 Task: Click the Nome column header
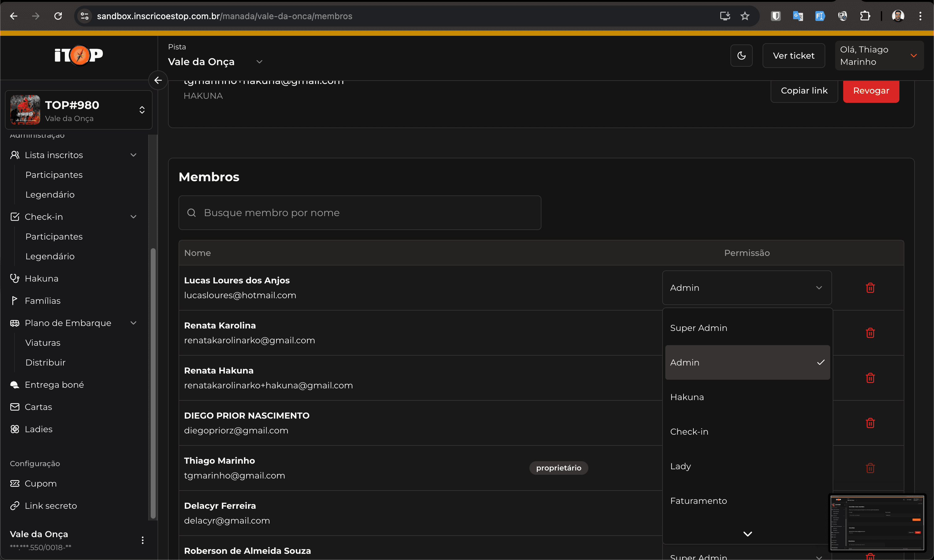tap(197, 253)
